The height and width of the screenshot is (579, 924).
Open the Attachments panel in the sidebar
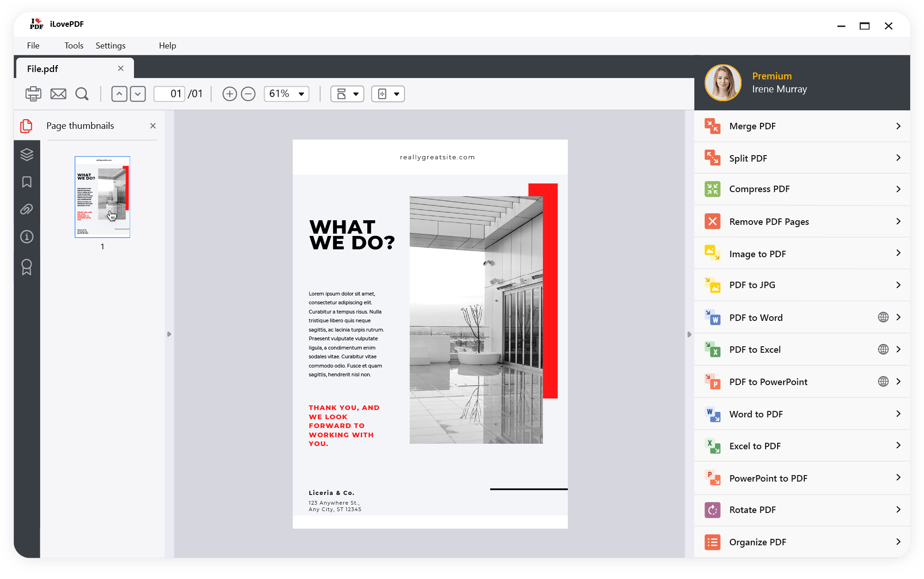coord(26,209)
